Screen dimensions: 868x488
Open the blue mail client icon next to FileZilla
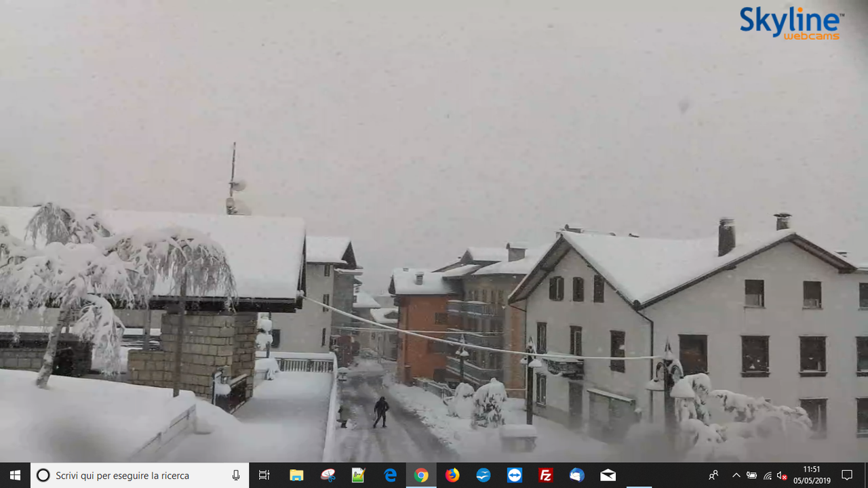tap(577, 475)
